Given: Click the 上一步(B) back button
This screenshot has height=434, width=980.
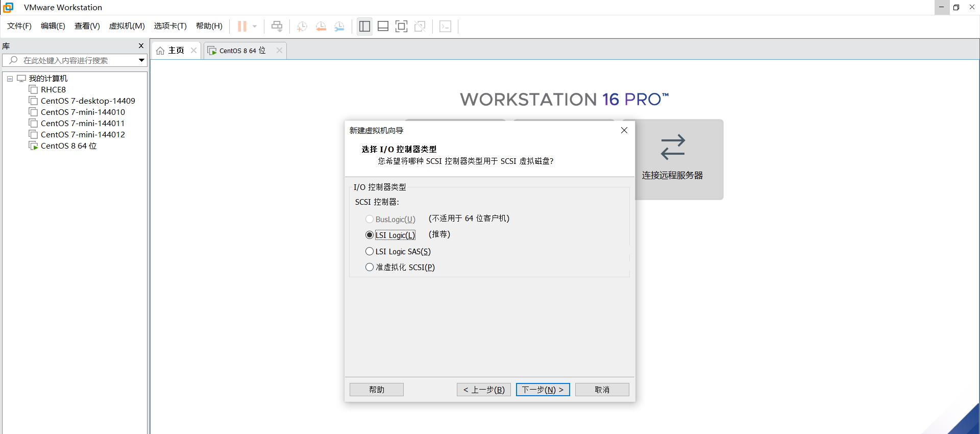Looking at the screenshot, I should click(484, 390).
